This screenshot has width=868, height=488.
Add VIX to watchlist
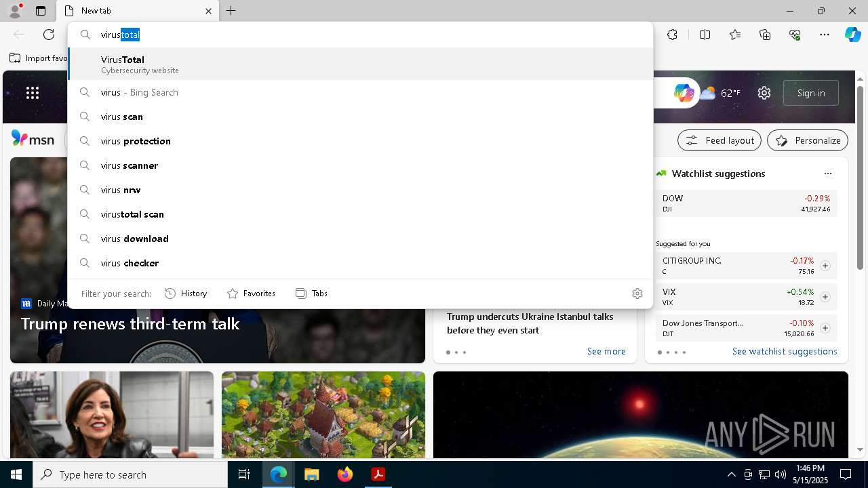825,297
